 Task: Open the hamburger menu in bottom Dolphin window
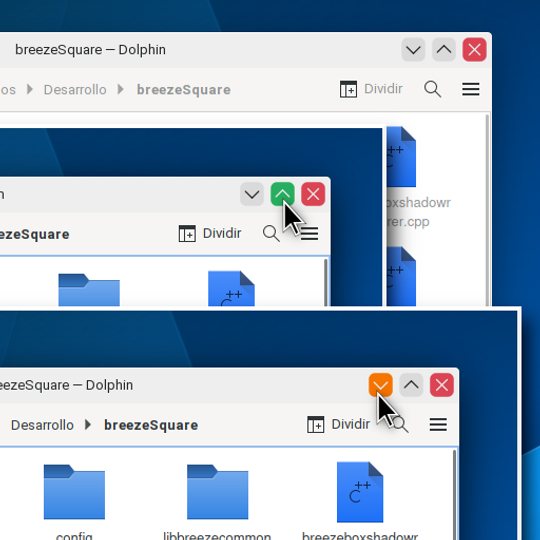point(438,424)
